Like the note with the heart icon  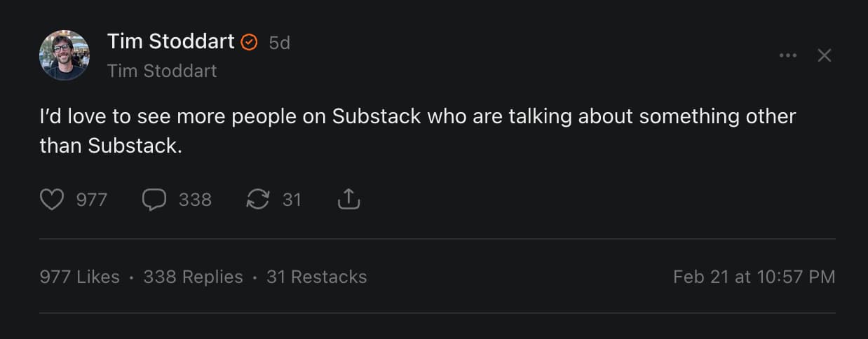52,200
